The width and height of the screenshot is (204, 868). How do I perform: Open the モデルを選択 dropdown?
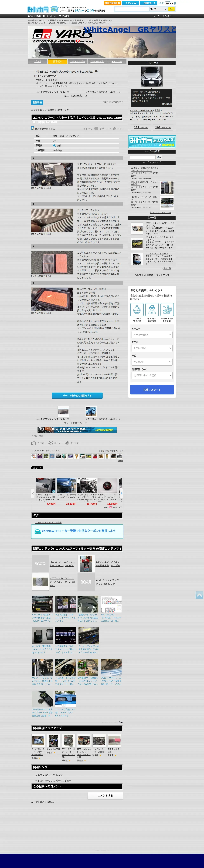click(152, 348)
